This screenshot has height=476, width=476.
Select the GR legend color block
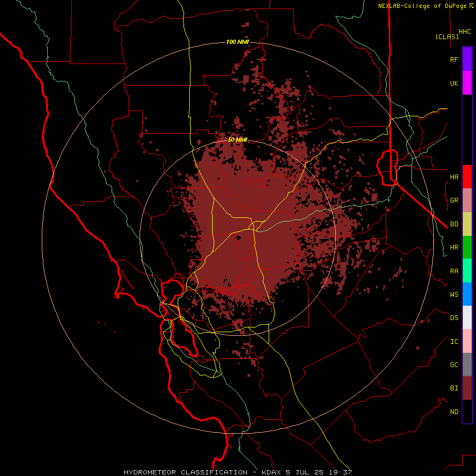(467, 200)
